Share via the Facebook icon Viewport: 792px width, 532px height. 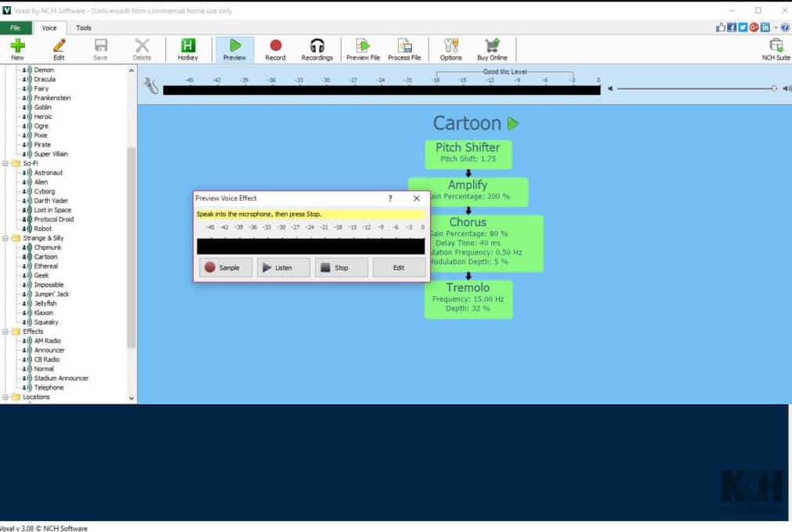(x=732, y=27)
